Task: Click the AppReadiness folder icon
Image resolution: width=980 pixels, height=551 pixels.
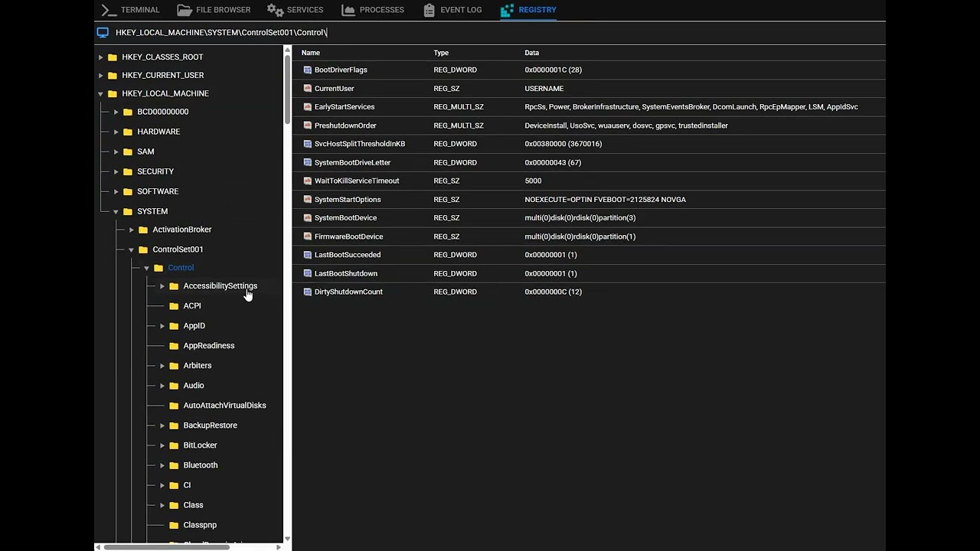Action: (x=174, y=346)
